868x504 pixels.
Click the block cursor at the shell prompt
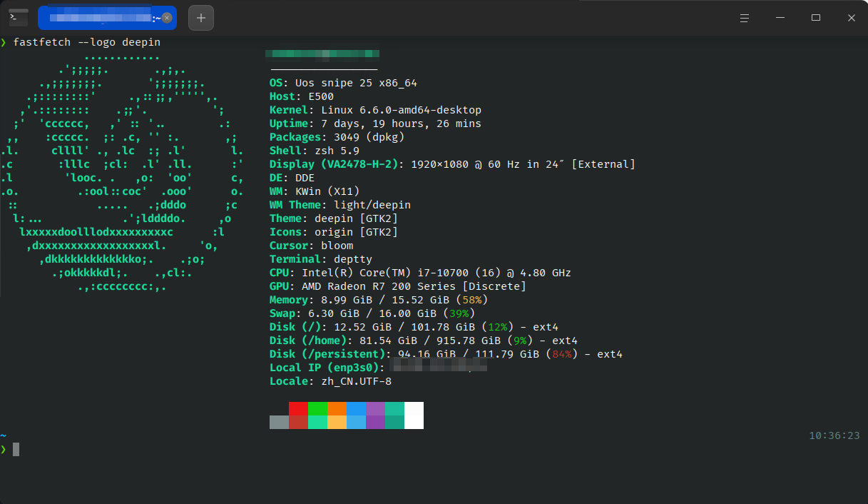coord(16,449)
